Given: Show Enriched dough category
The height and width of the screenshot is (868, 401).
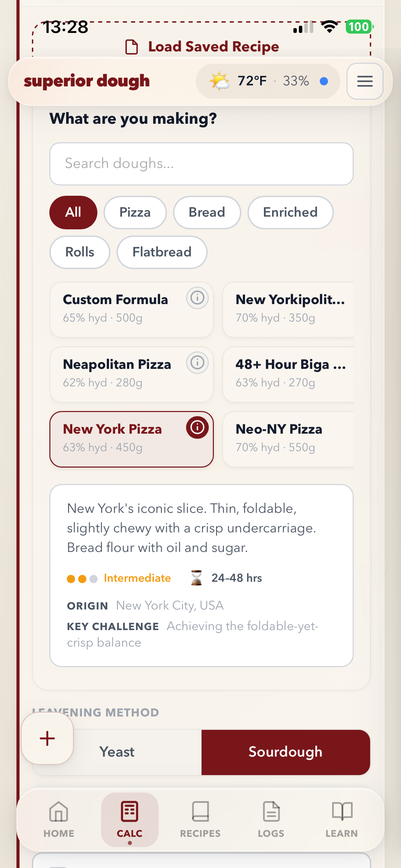Looking at the screenshot, I should [x=290, y=213].
